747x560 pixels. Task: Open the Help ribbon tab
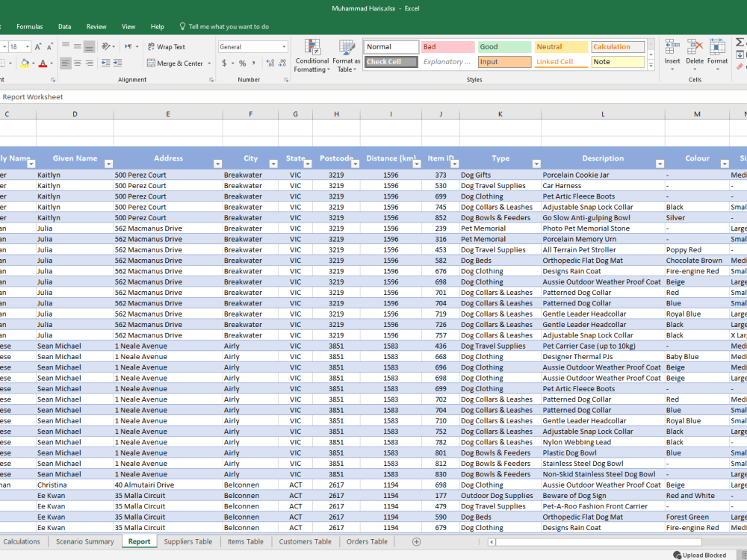pos(157,27)
